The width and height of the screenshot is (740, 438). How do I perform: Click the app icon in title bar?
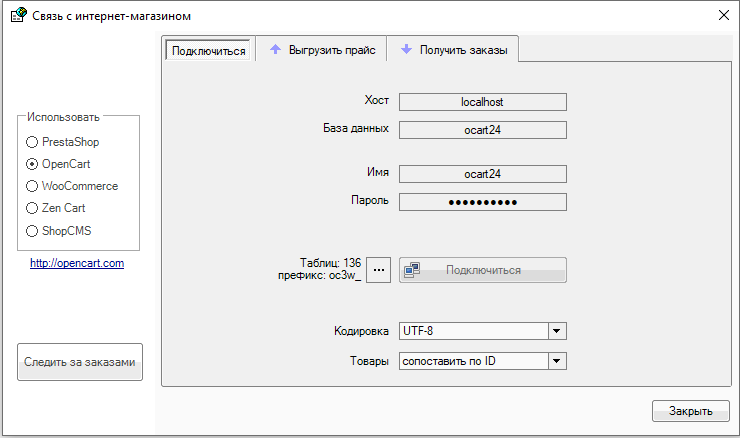[18, 15]
